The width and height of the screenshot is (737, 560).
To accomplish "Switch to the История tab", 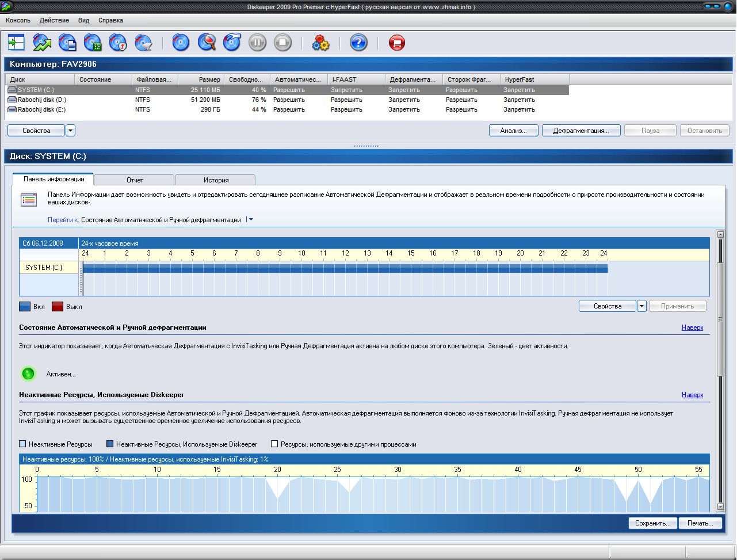I will (x=216, y=180).
